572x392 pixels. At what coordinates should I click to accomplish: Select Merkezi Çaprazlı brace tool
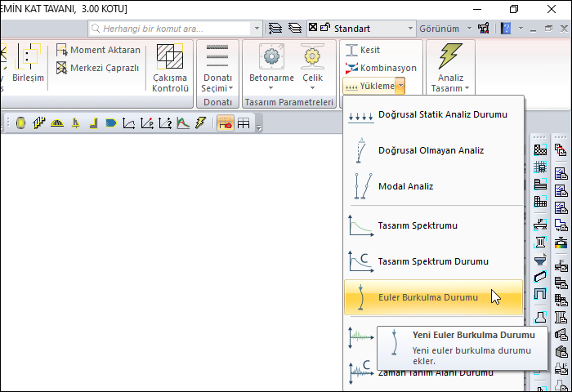[x=98, y=68]
